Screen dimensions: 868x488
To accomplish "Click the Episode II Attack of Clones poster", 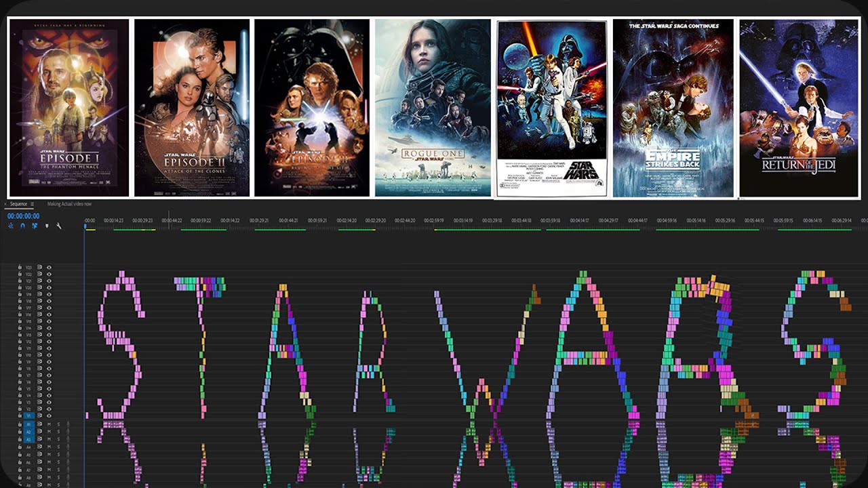I will pos(192,108).
